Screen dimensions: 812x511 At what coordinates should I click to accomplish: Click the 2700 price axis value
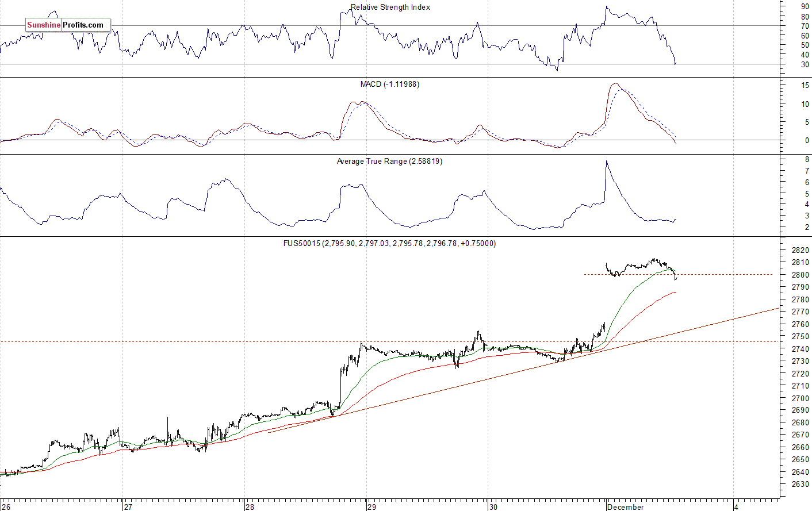pos(800,398)
